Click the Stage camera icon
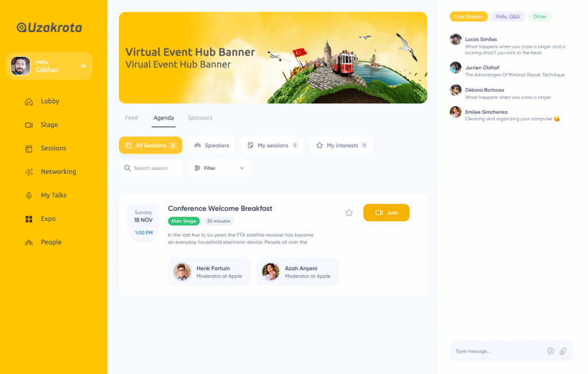 coord(29,125)
